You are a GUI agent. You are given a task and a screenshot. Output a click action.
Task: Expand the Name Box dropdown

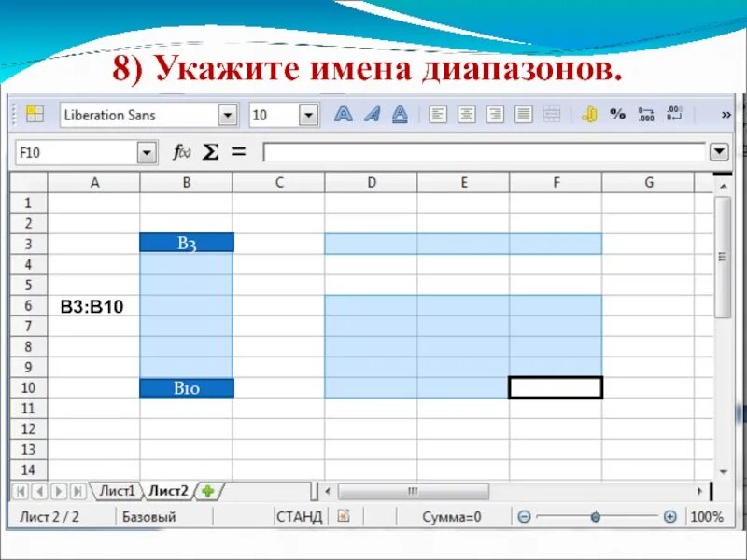coord(148,151)
